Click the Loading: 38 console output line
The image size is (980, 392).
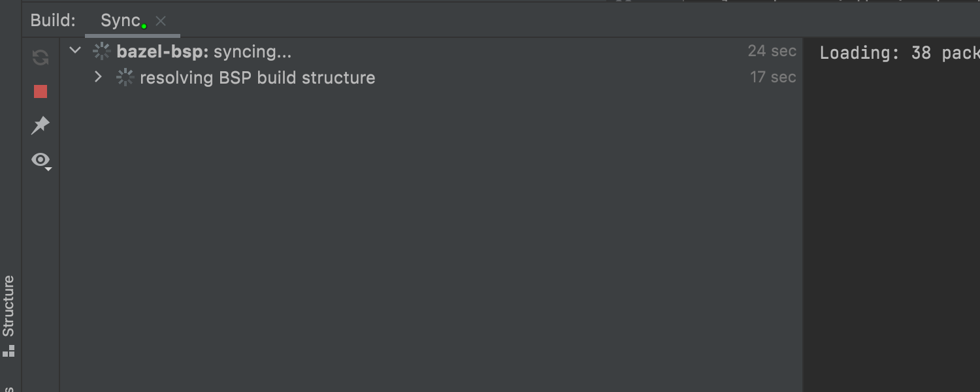(x=898, y=53)
